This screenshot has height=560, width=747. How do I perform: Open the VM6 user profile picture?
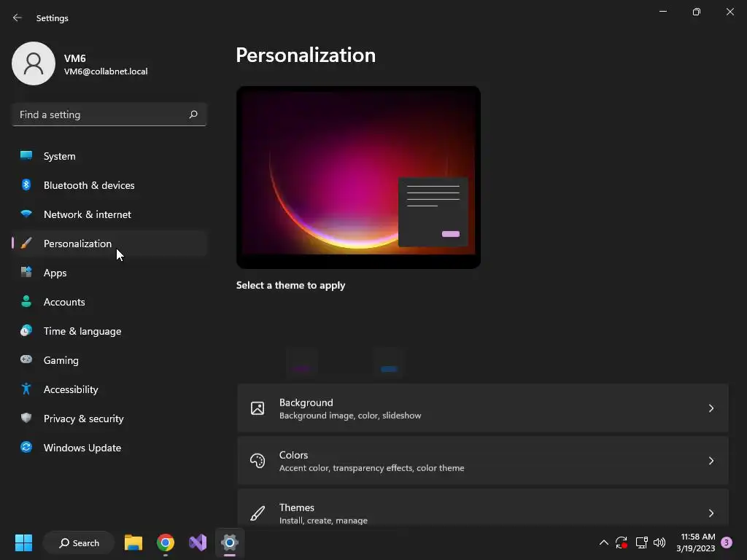pyautogui.click(x=34, y=63)
